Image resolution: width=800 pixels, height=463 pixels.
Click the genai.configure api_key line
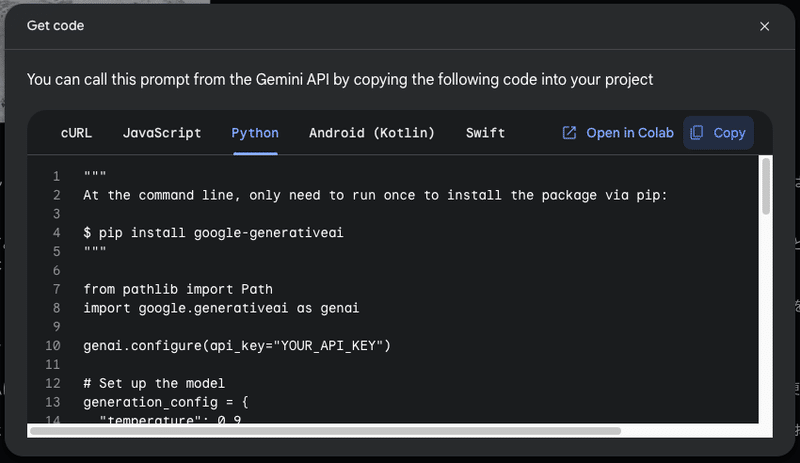[x=237, y=346]
